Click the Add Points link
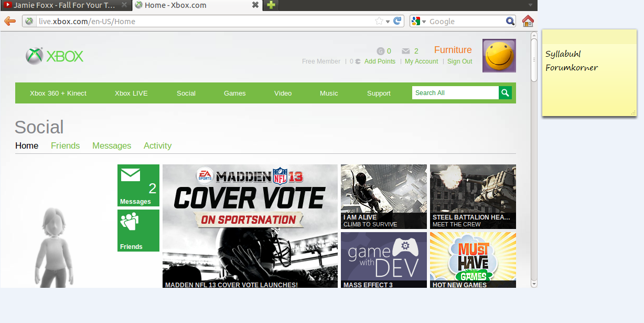The width and height of the screenshot is (644, 323). point(380,61)
